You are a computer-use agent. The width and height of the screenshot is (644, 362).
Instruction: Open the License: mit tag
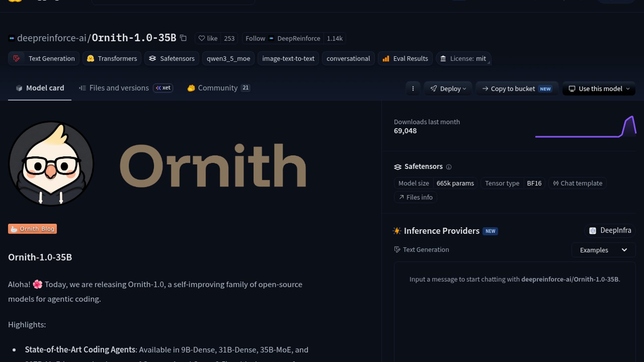(x=463, y=58)
